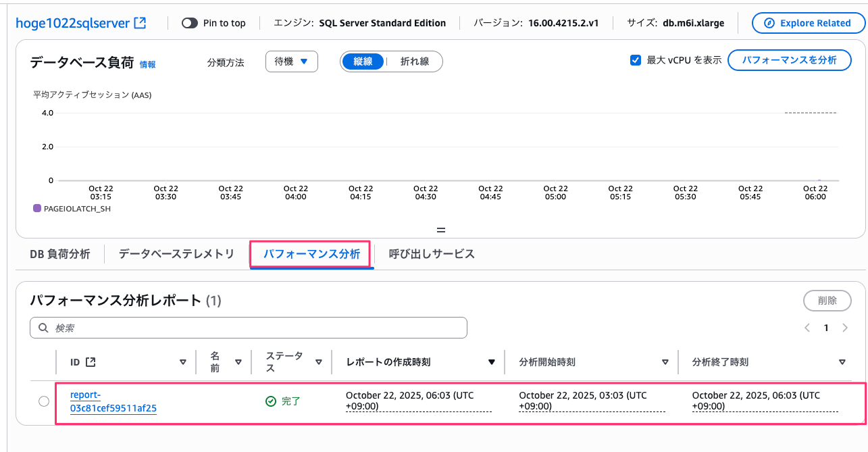The width and height of the screenshot is (868, 452).
Task: Sort by レポートの作成時刻 column arrow
Action: (492, 362)
